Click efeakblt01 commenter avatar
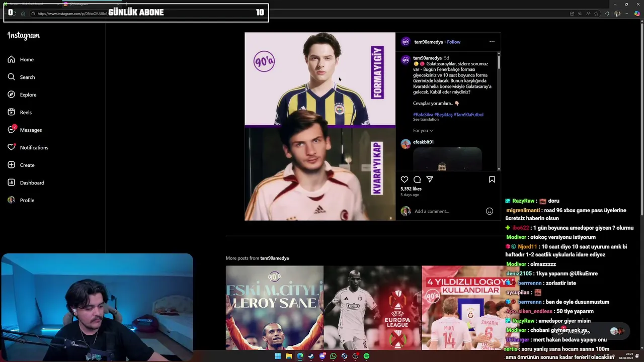Screen dimensions: 644x362 tap(406, 144)
